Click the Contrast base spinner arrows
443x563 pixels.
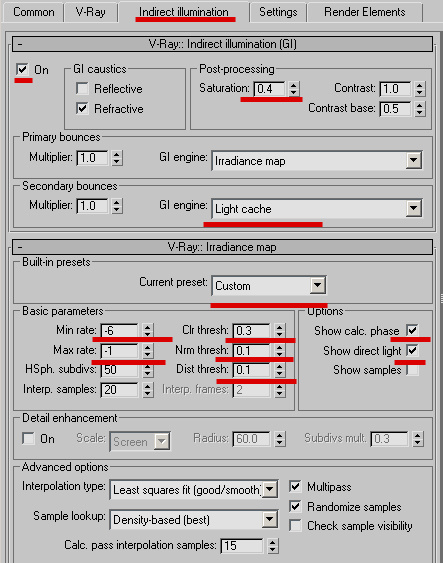[419, 108]
